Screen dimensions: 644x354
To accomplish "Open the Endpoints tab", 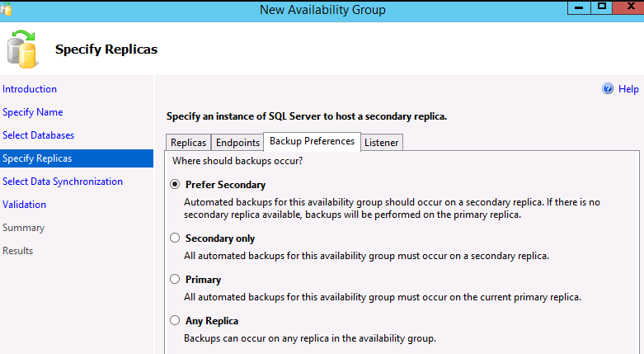I will tap(237, 143).
